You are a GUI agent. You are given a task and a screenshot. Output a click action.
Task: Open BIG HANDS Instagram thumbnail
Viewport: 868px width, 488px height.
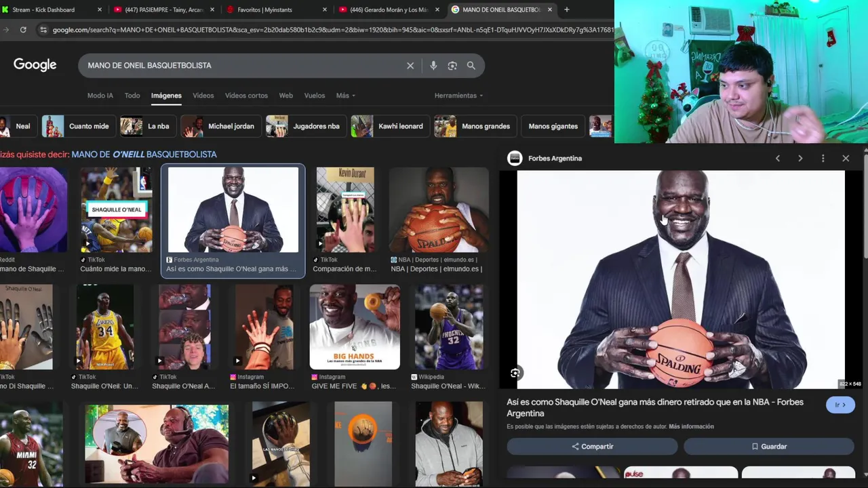click(355, 327)
